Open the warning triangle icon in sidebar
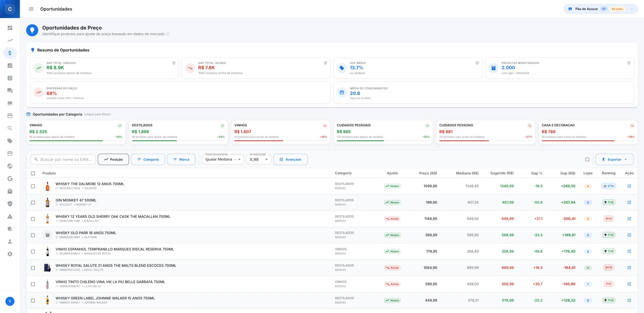The height and width of the screenshot is (313, 644). click(10, 216)
